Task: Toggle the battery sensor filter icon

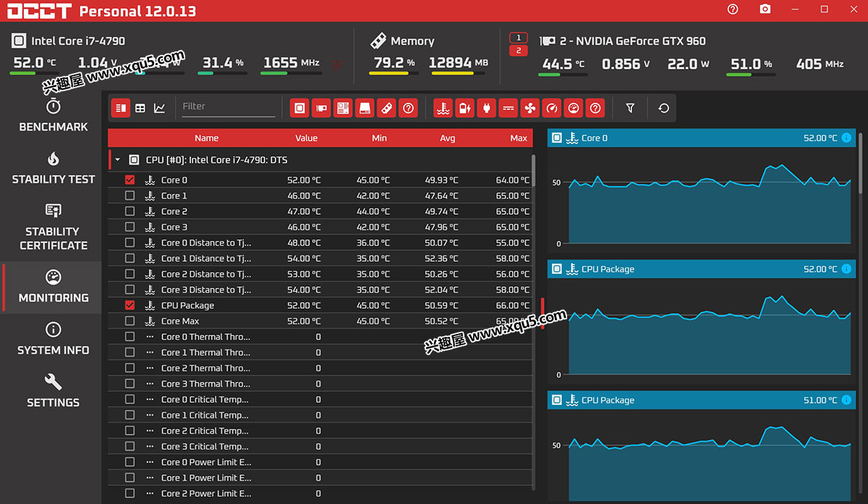Action: point(464,108)
